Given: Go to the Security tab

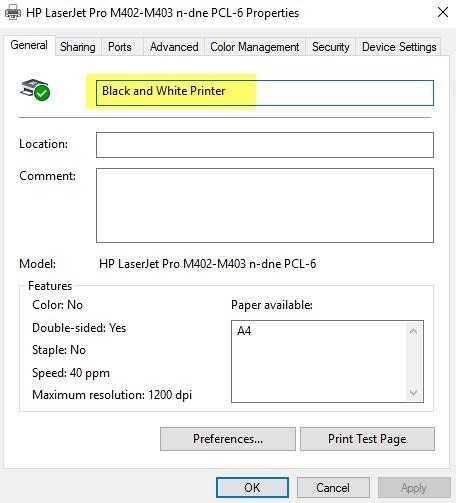Looking at the screenshot, I should coord(331,47).
